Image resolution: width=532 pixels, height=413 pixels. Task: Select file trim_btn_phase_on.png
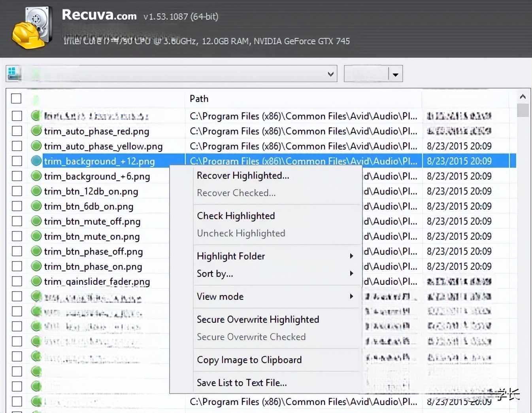[x=93, y=266]
